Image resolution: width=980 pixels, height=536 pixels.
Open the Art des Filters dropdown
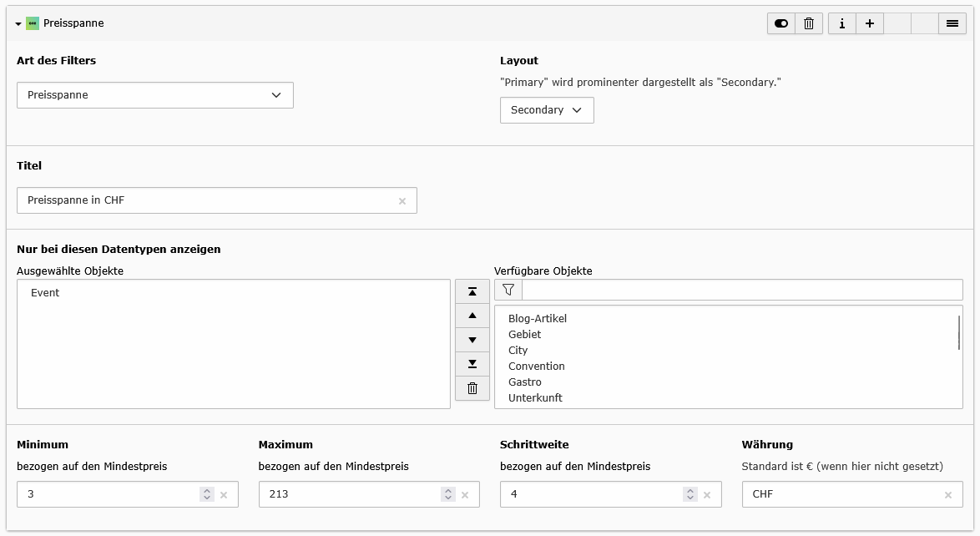coord(155,95)
